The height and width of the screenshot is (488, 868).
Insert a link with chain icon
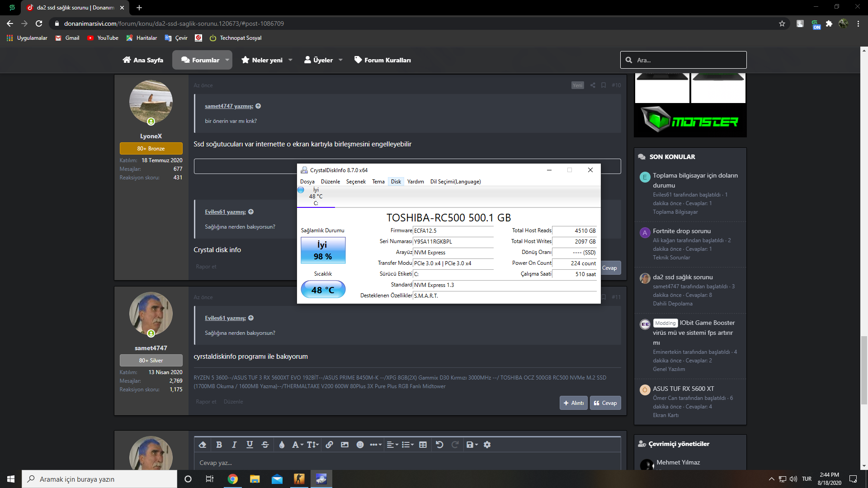pos(329,445)
